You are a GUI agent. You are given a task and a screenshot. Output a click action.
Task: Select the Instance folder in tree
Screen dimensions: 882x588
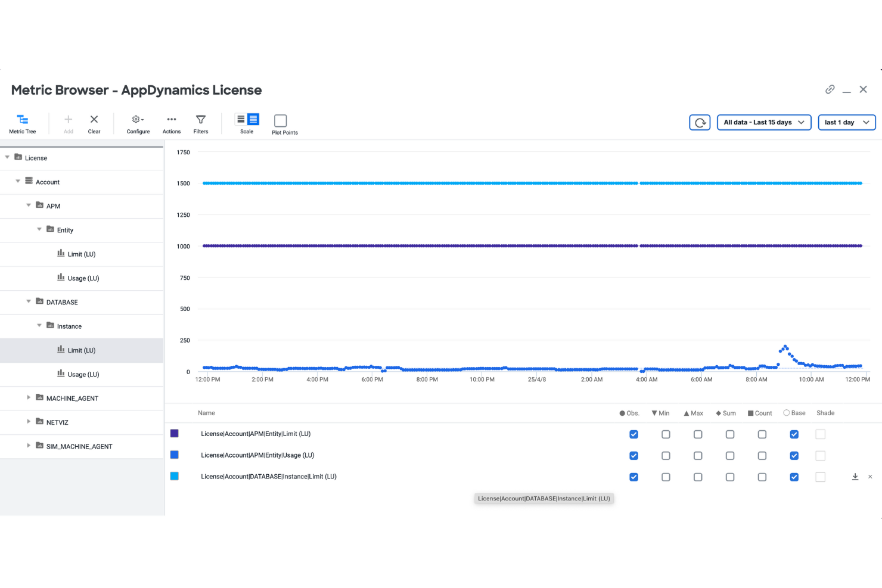pos(69,326)
